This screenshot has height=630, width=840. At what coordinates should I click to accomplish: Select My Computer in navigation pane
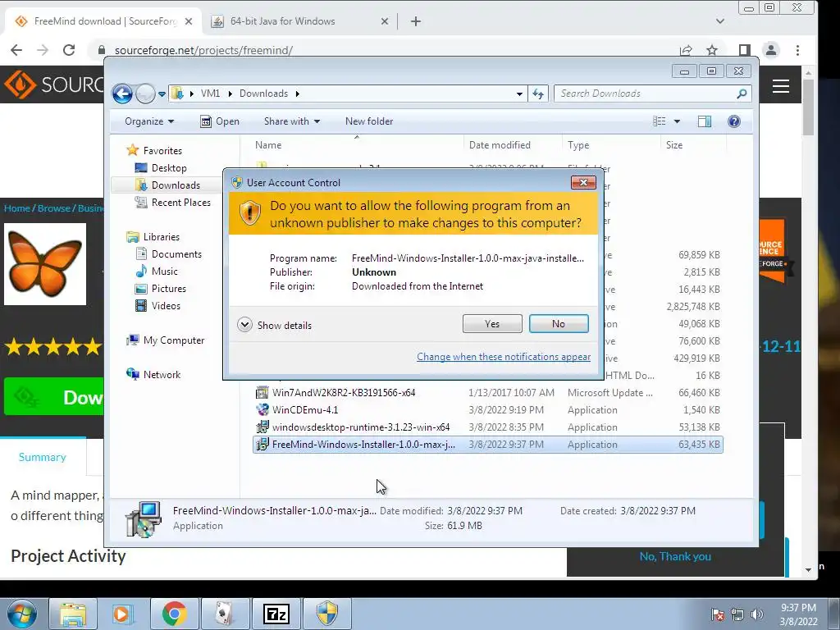166,340
